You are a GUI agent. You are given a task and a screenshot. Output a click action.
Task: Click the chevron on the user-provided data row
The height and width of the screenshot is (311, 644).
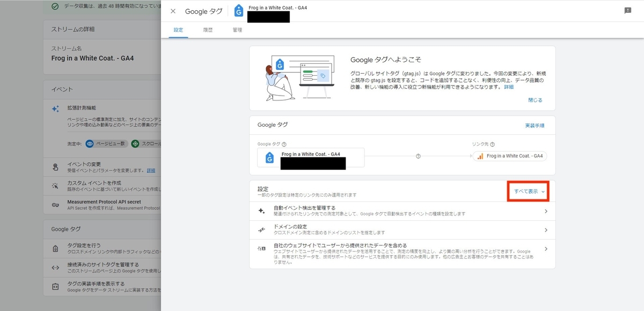click(546, 249)
